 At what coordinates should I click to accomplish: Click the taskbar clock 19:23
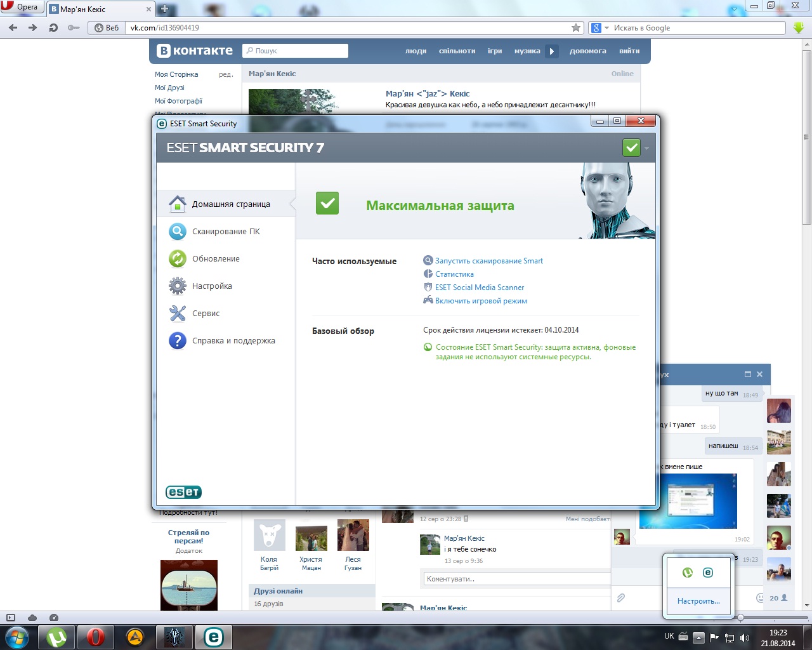(x=778, y=633)
